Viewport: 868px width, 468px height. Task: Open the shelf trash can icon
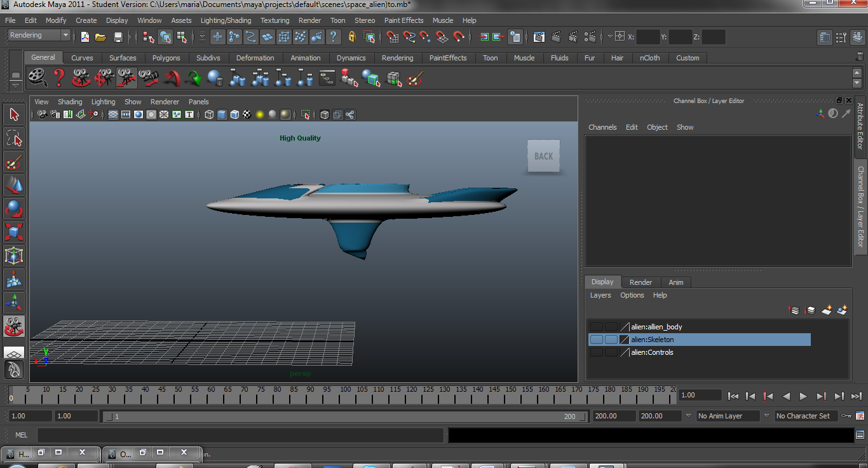(x=860, y=57)
